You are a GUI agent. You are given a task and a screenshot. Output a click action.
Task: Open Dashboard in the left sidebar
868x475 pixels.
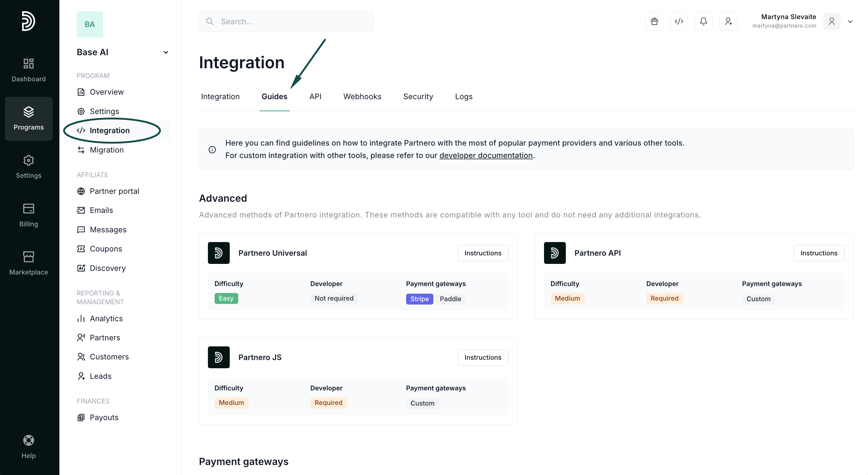point(29,70)
